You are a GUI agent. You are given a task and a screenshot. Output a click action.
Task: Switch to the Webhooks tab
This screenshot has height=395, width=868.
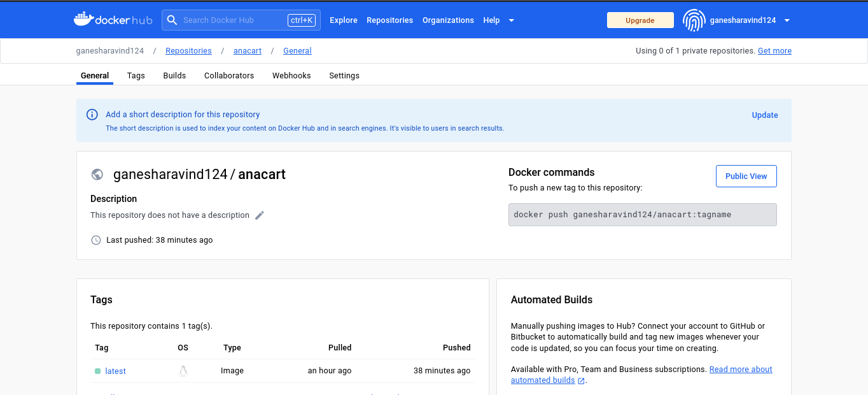291,75
